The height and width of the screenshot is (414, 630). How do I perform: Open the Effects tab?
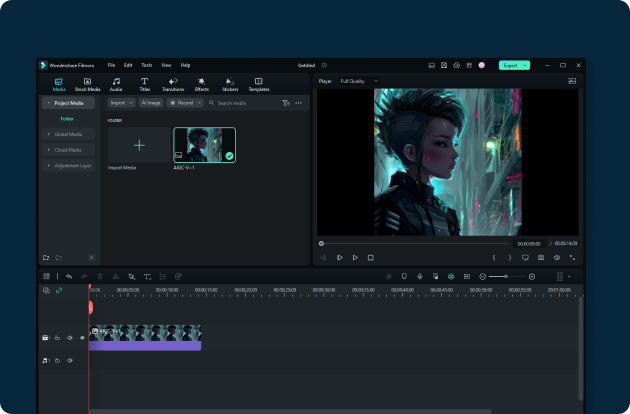click(202, 85)
